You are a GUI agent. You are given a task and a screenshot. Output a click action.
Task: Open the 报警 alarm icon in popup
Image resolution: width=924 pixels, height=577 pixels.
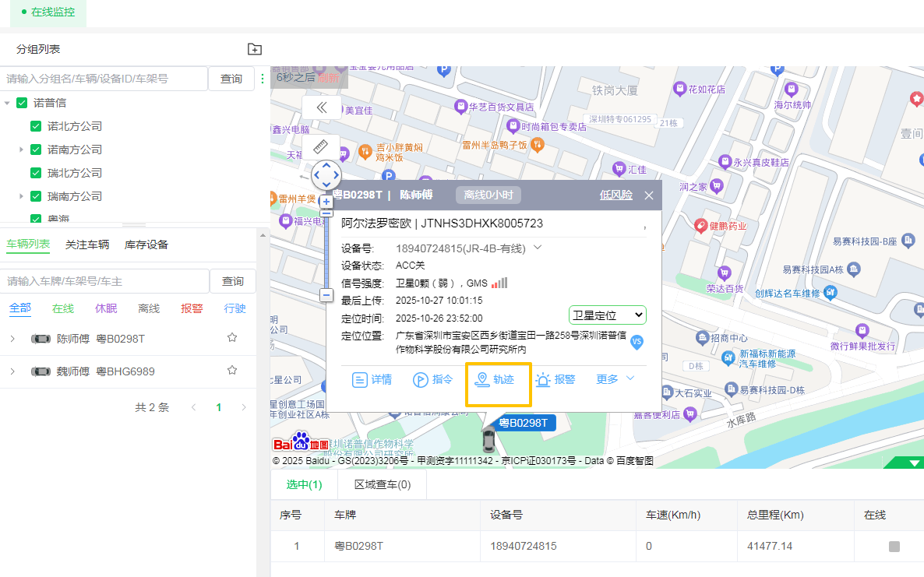555,379
